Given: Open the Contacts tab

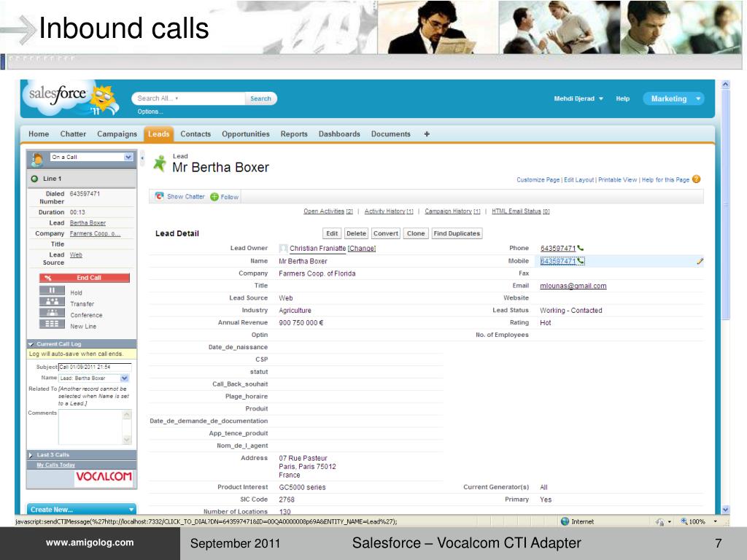Looking at the screenshot, I should click(x=196, y=134).
